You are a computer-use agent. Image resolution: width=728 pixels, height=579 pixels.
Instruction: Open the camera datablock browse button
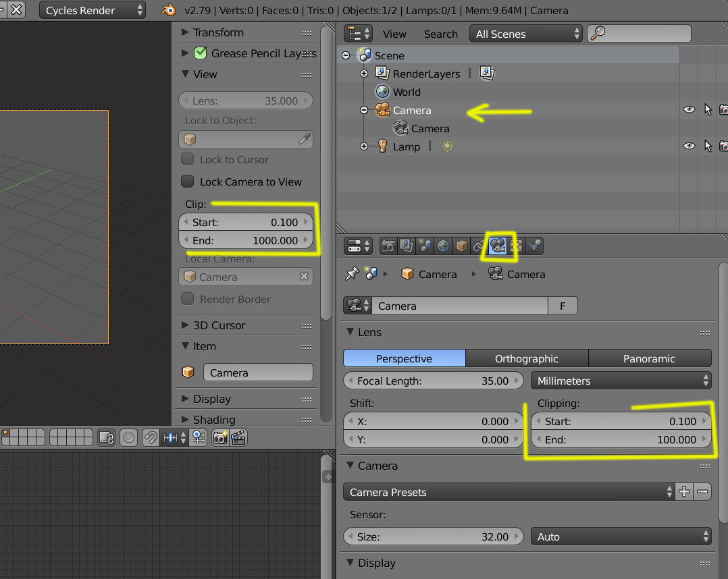pyautogui.click(x=357, y=306)
